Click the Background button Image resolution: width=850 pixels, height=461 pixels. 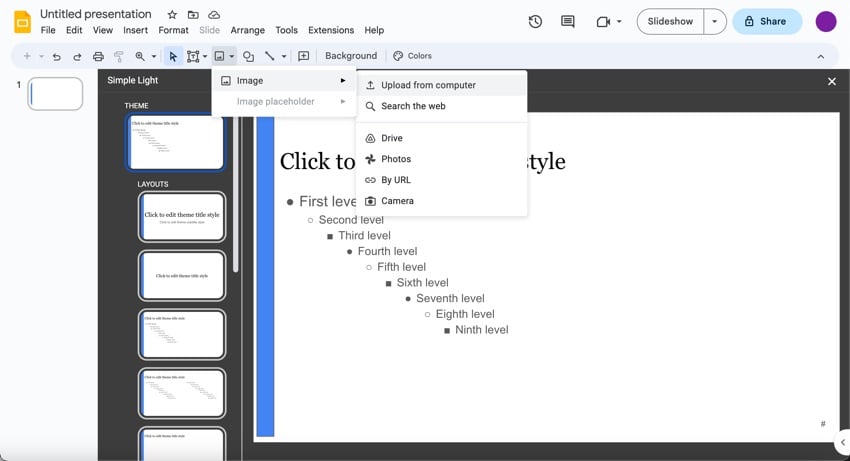tap(351, 56)
